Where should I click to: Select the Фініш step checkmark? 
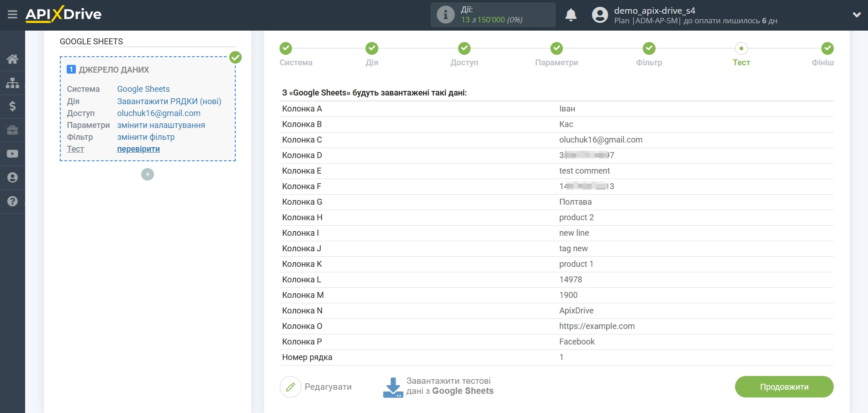(x=827, y=48)
